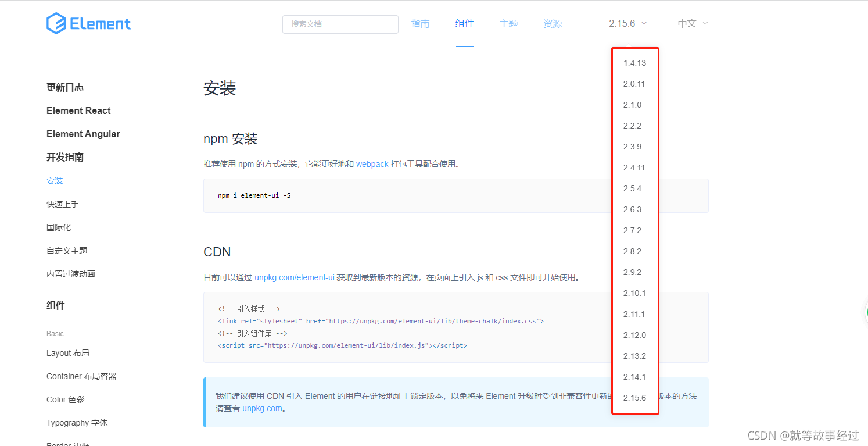Click the CDN section heading
Image resolution: width=868 pixels, height=446 pixels.
(217, 252)
